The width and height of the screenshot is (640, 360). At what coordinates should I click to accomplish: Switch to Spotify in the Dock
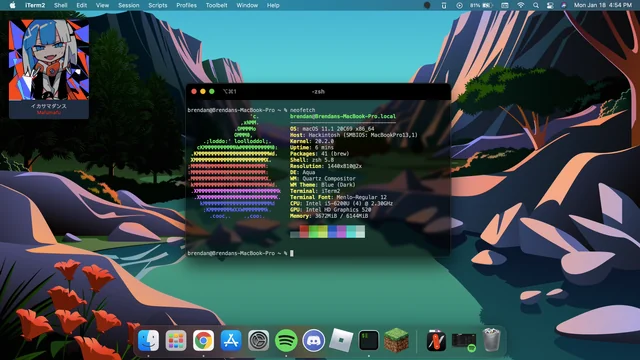coord(286,340)
